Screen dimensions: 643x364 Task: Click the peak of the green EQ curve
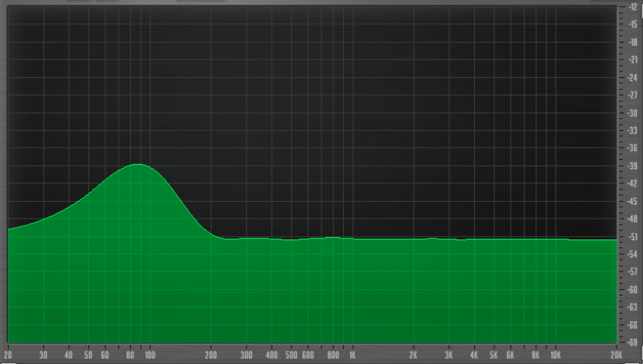[138, 165]
